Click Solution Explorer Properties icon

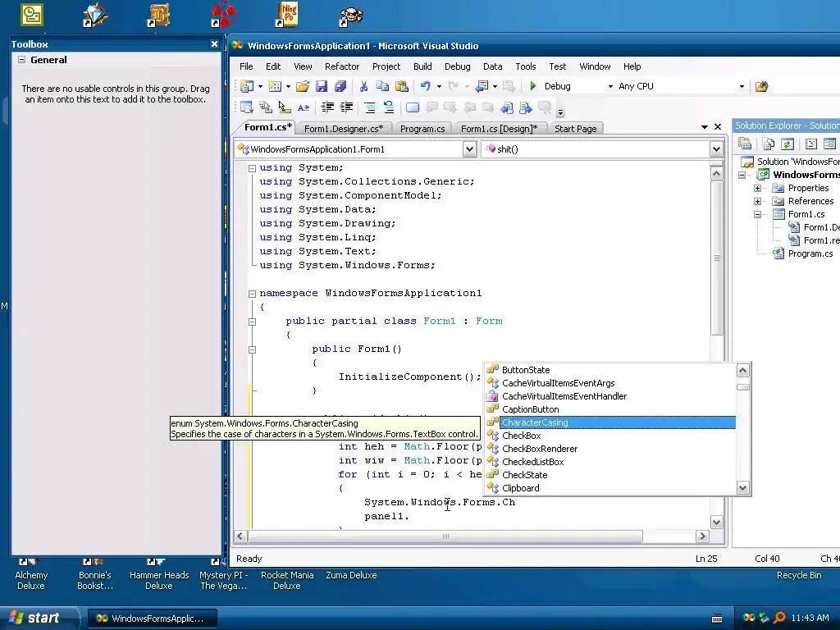tap(745, 144)
